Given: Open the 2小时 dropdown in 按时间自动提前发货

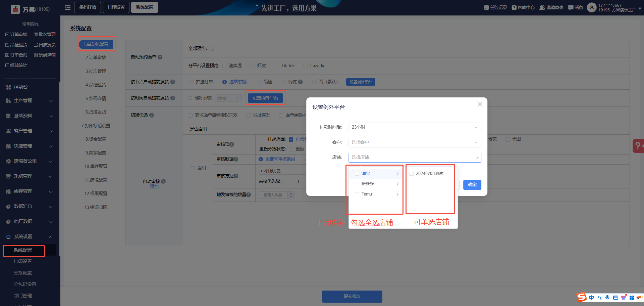Looking at the screenshot, I should pos(228,98).
